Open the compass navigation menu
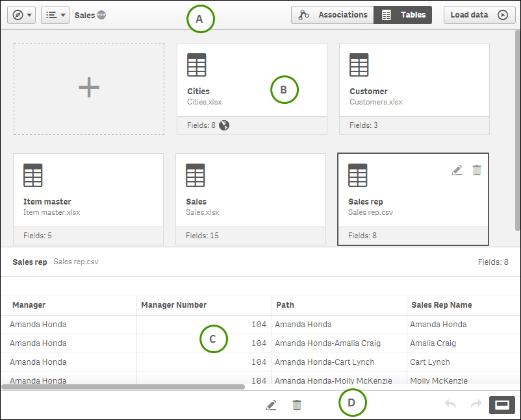Screen dimensions: 521x420 click(21, 15)
